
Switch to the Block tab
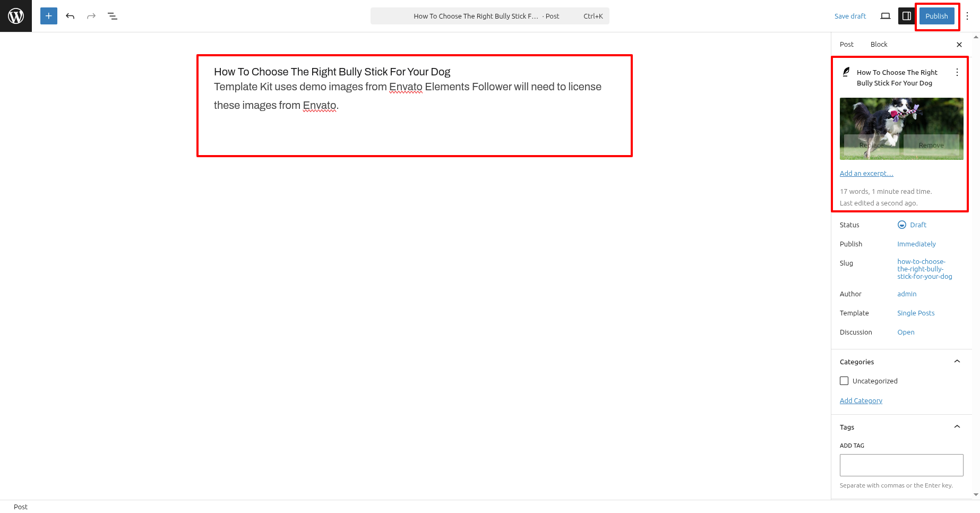[879, 45]
